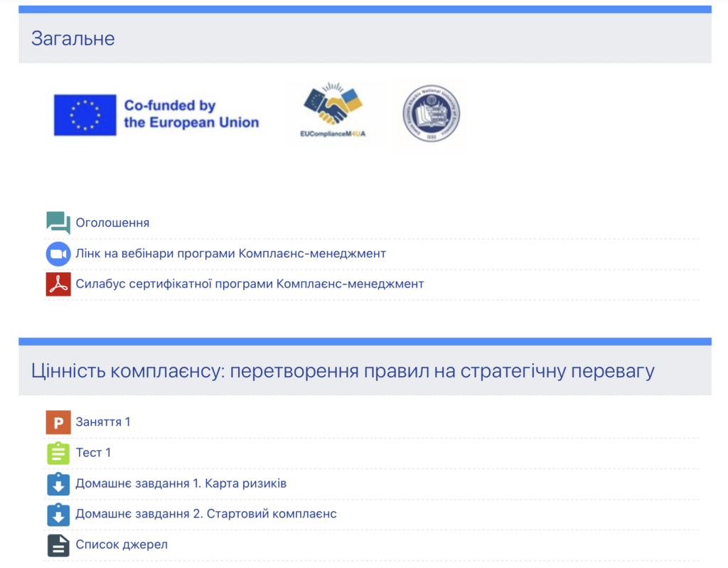This screenshot has width=728, height=568.
Task: Click the assignment icon for Домашнє завдання 1
Action: tap(58, 484)
